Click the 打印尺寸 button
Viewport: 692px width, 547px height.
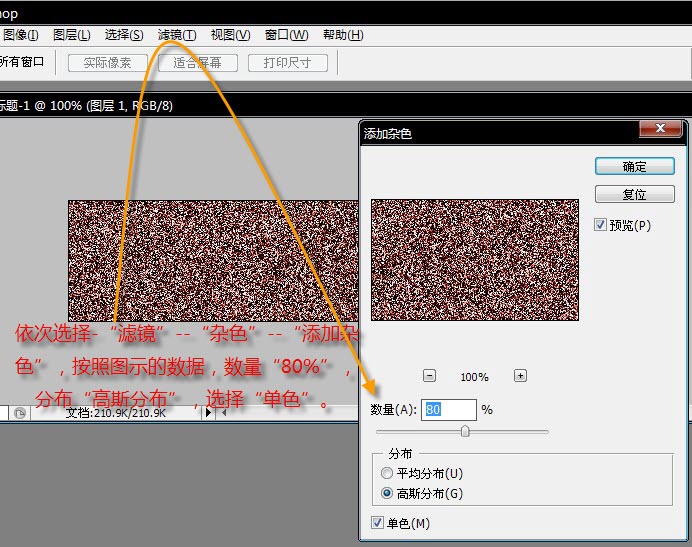tap(288, 63)
